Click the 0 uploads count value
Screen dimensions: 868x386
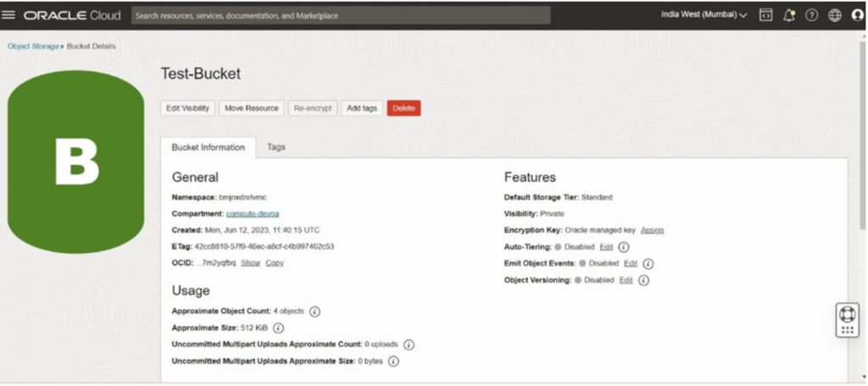(x=381, y=344)
